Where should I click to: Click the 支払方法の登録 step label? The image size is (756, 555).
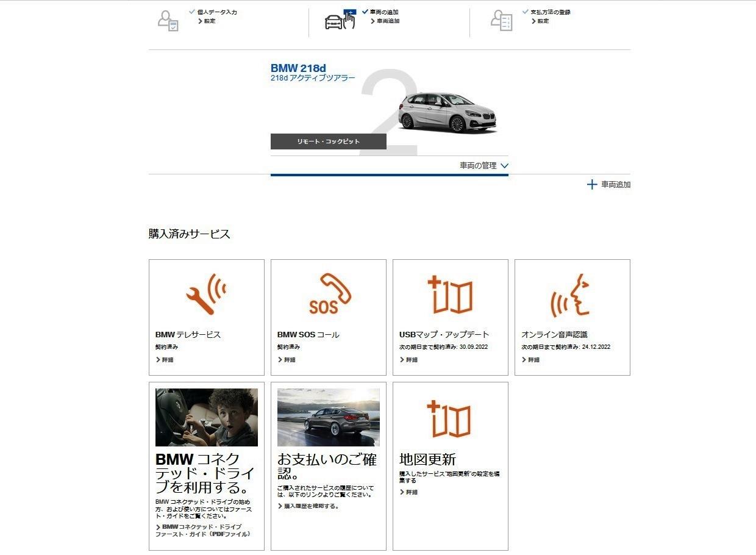[x=551, y=12]
